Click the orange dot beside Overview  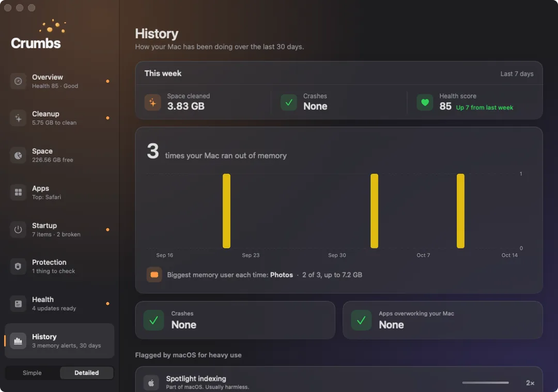pyautogui.click(x=107, y=81)
